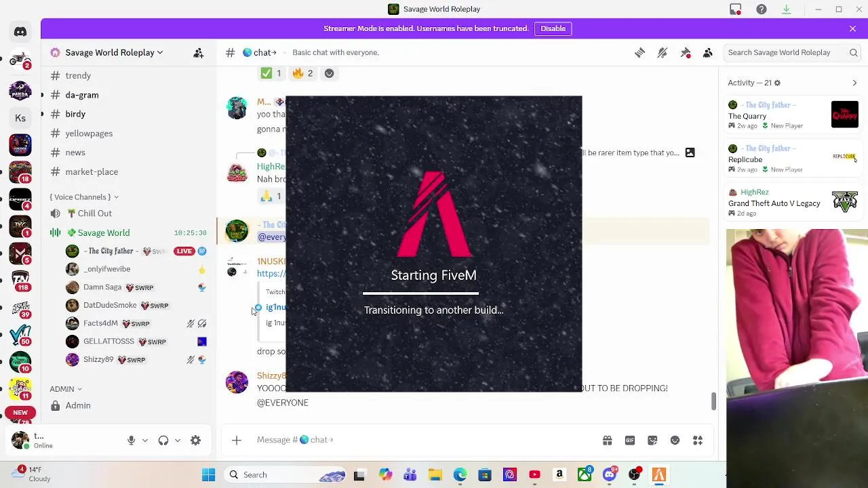The width and height of the screenshot is (868, 488).
Task: Open File Explorer from taskbar
Action: tap(435, 475)
